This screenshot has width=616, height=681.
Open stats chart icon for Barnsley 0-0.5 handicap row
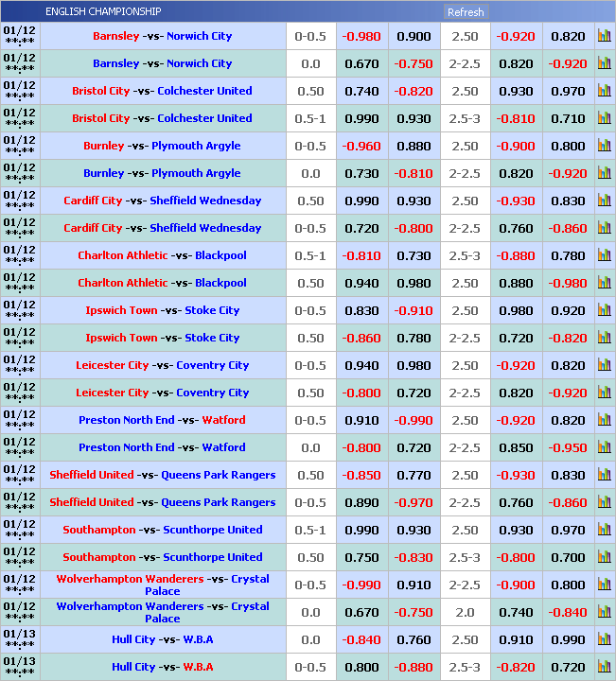[x=604, y=36]
